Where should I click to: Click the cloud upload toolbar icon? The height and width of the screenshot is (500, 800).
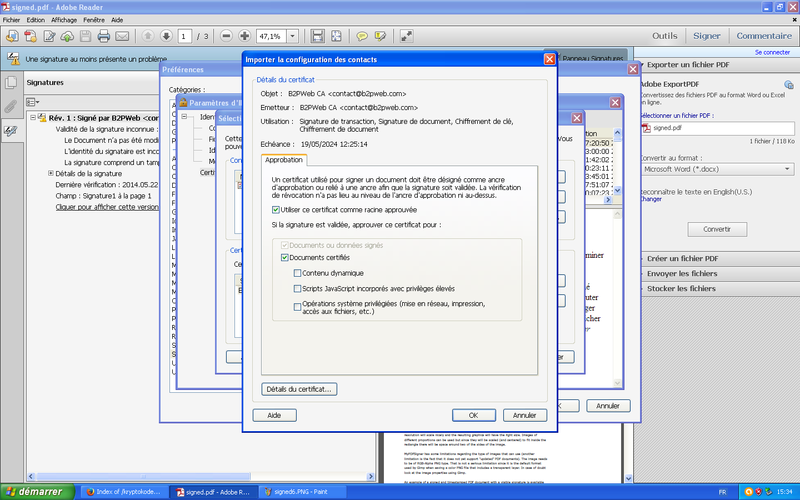(67, 36)
